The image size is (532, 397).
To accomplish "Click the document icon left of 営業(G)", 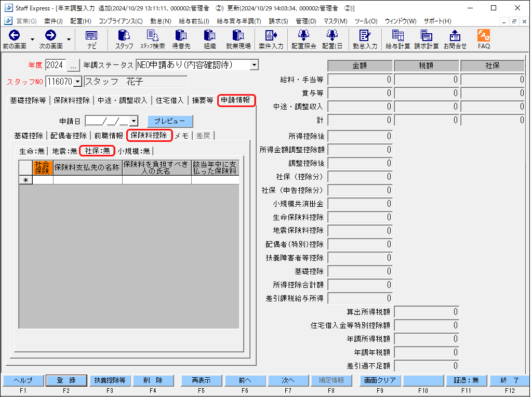I will 8,21.
